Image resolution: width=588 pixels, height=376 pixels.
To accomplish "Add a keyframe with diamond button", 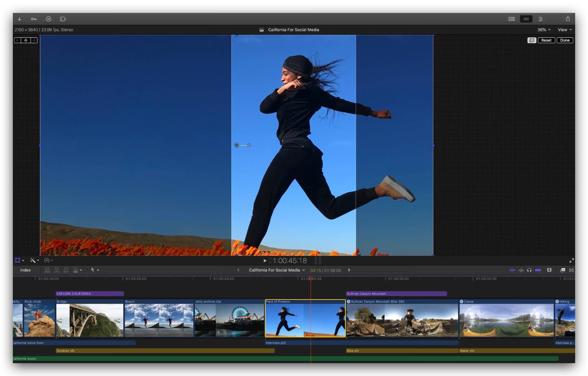I will click(26, 40).
